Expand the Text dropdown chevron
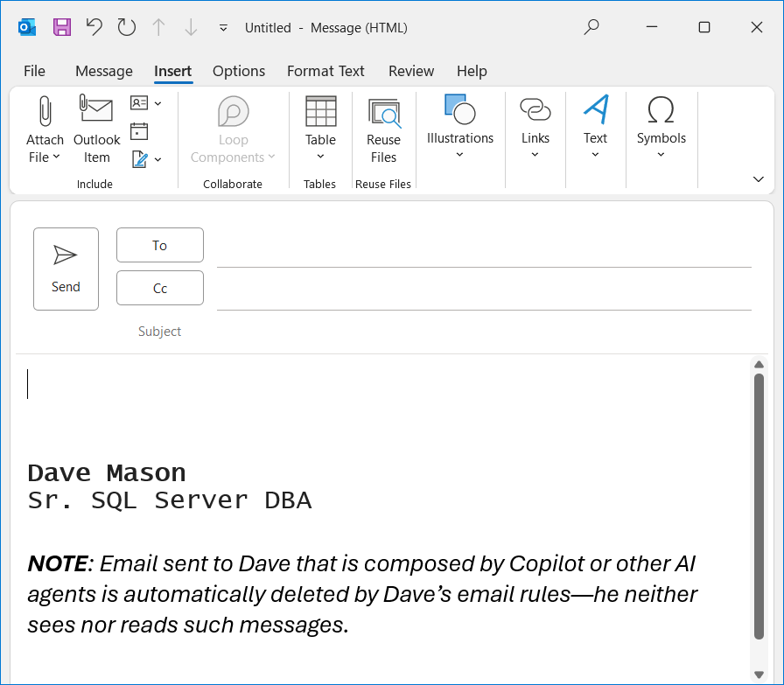The height and width of the screenshot is (685, 784). click(x=595, y=155)
